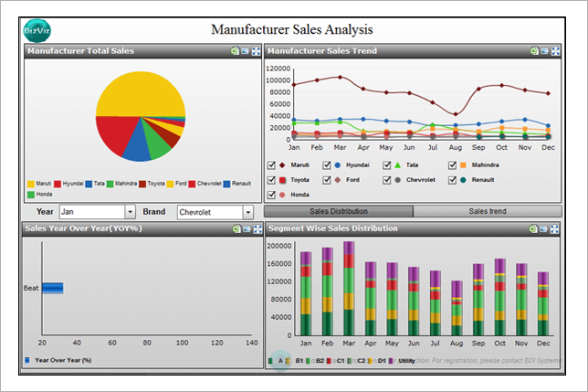Maximize the Manufacturer Total Sales panel
This screenshot has width=588, height=392.
pyautogui.click(x=257, y=51)
